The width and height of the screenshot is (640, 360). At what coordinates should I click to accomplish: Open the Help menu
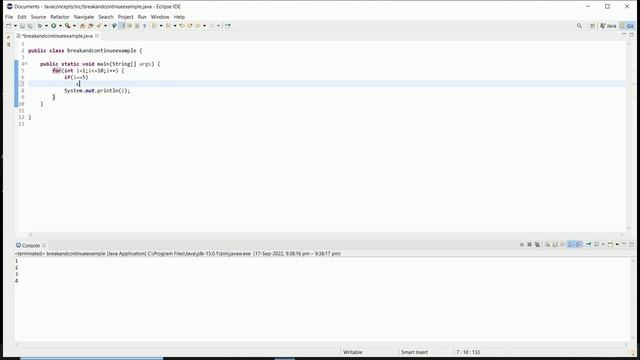coord(179,17)
